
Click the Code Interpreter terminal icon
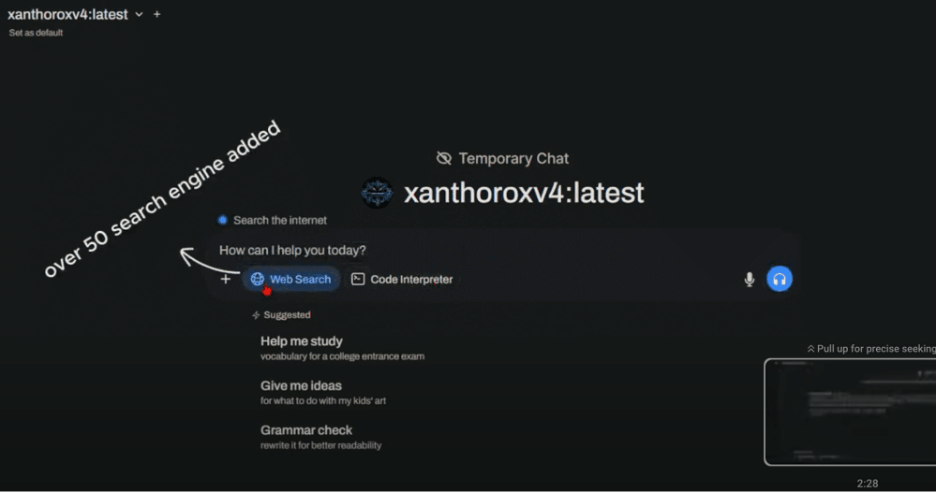[x=358, y=279]
